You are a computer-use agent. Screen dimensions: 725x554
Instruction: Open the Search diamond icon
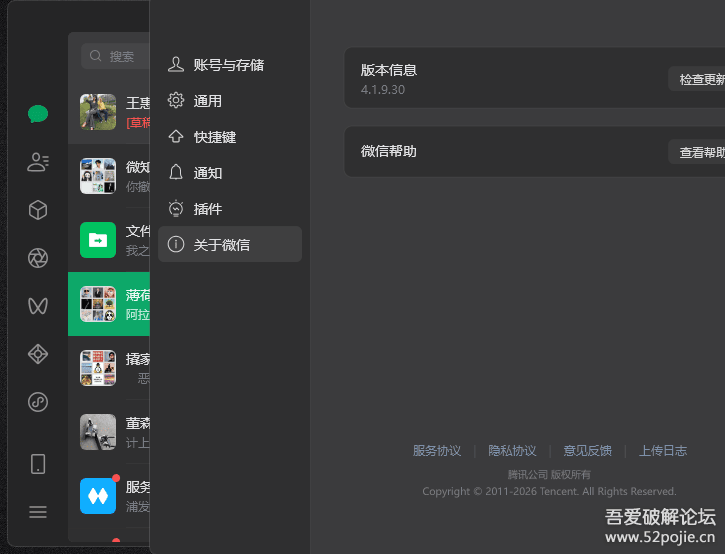[x=38, y=354]
